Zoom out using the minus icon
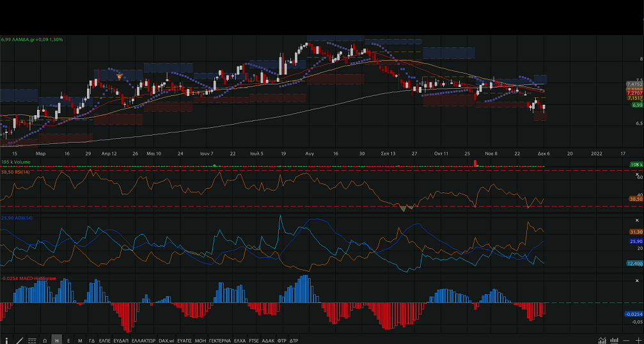The height and width of the screenshot is (344, 644). [627, 341]
